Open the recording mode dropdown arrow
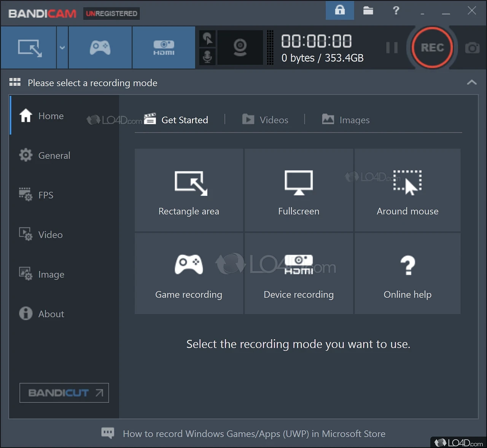Image resolution: width=487 pixels, height=448 pixels. pos(62,48)
